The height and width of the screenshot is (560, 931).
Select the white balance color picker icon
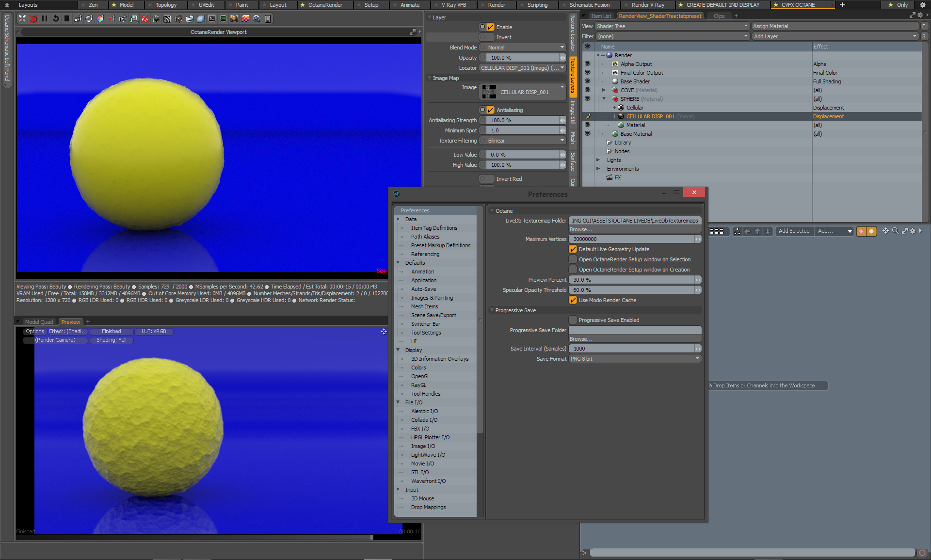[100, 18]
